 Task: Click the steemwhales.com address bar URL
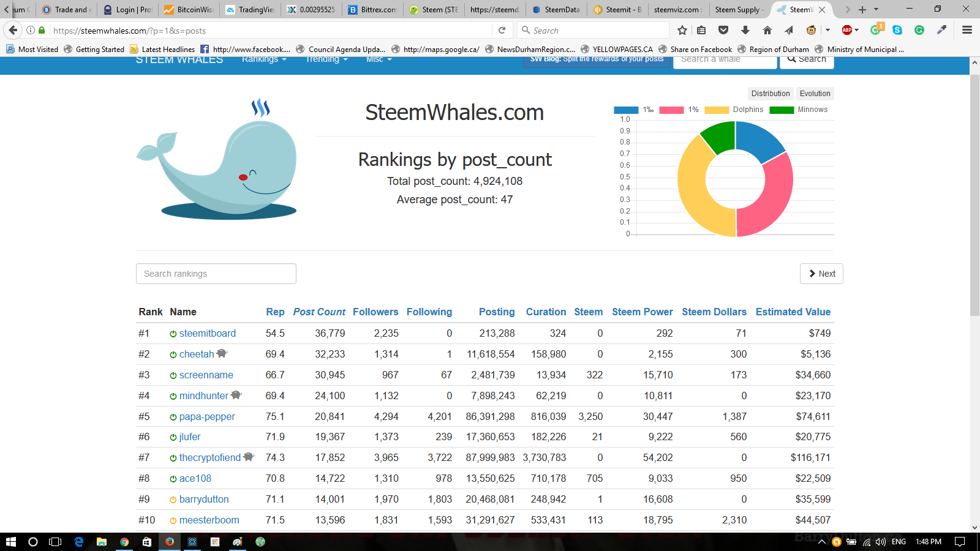click(x=130, y=31)
